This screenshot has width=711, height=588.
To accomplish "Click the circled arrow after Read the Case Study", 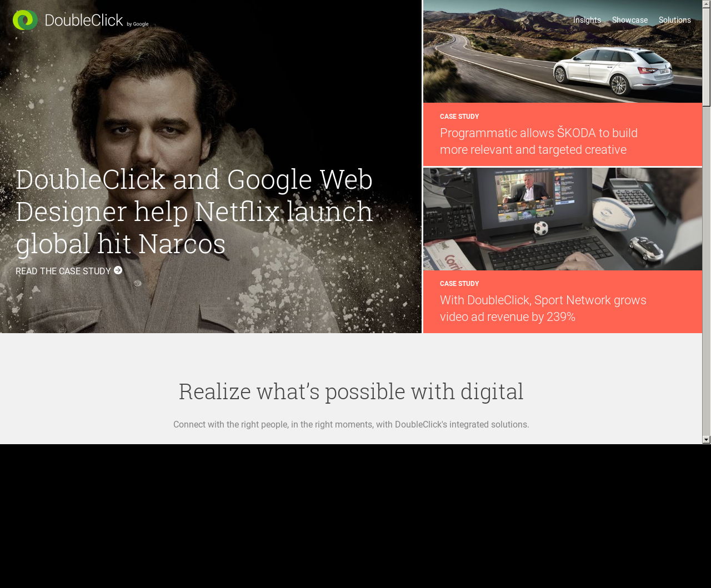I will click(118, 270).
